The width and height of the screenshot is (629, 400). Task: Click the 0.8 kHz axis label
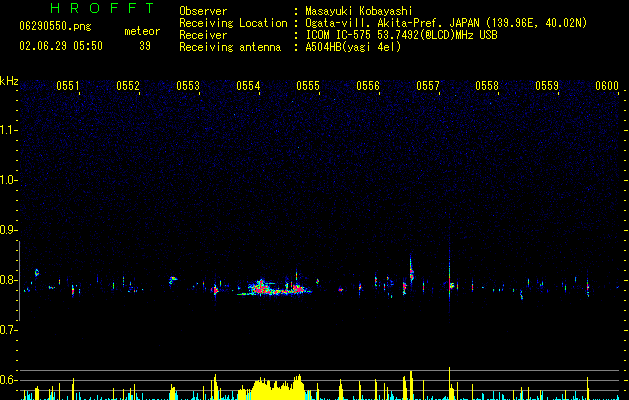coord(8,280)
